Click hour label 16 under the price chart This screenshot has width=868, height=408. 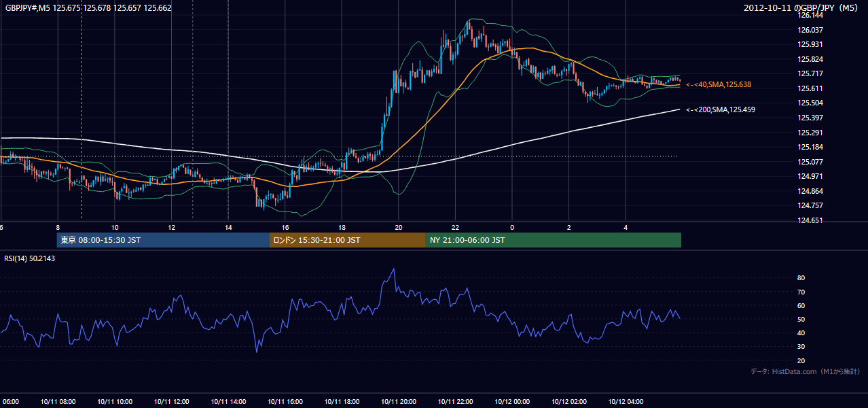coord(285,227)
